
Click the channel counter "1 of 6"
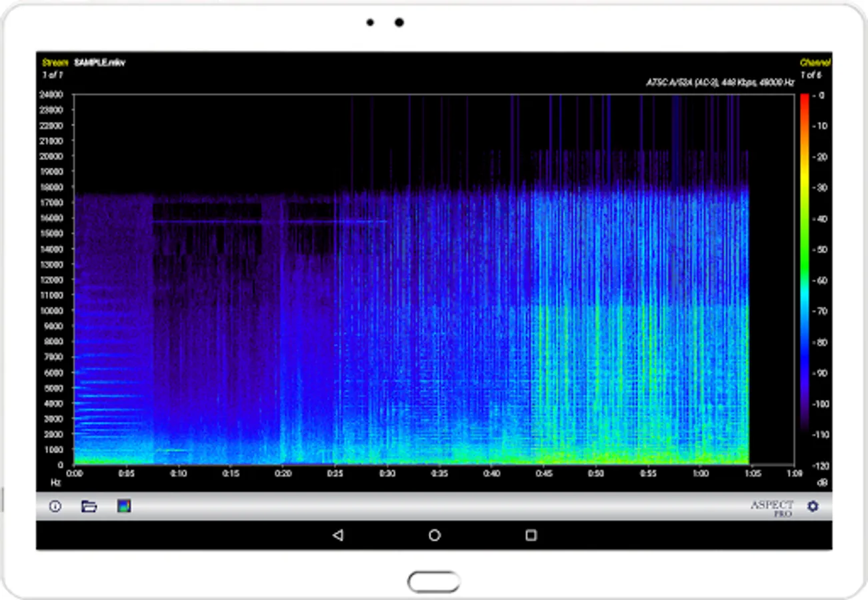click(811, 75)
